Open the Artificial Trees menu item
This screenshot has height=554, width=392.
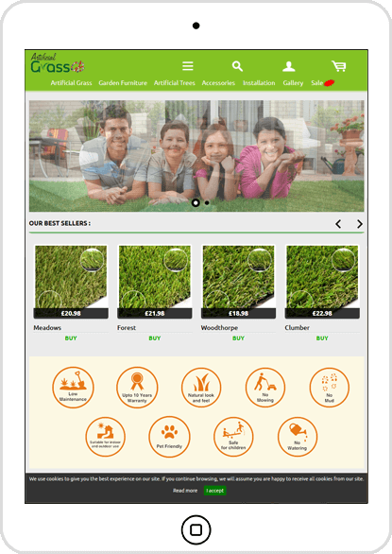click(175, 83)
